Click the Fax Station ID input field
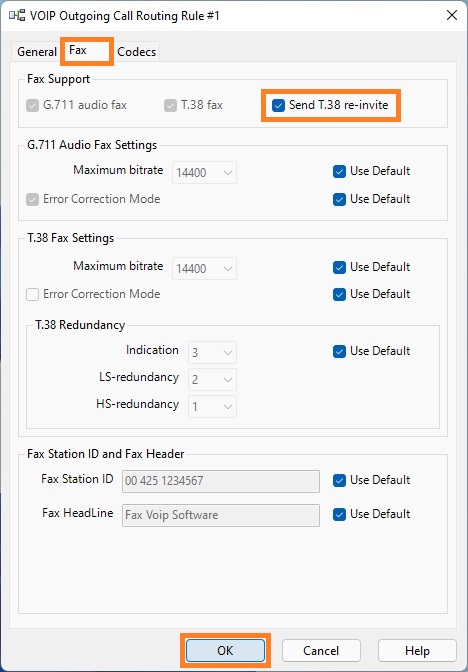Screen dimensions: 468x672 point(221,481)
